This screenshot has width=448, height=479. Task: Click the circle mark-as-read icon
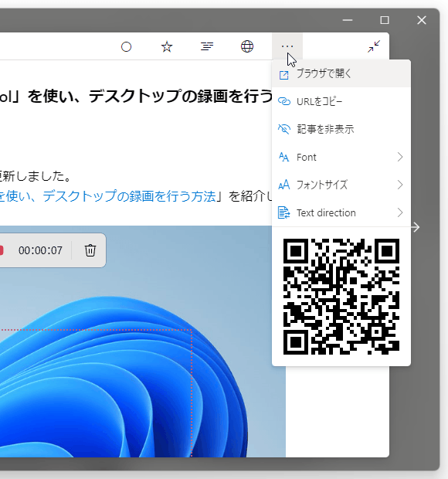126,46
